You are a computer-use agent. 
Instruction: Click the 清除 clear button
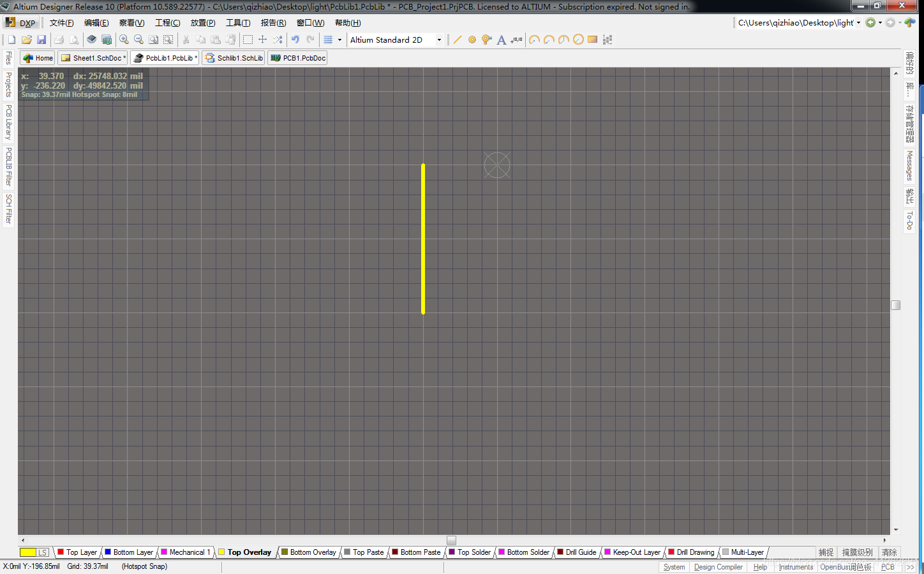(889, 552)
